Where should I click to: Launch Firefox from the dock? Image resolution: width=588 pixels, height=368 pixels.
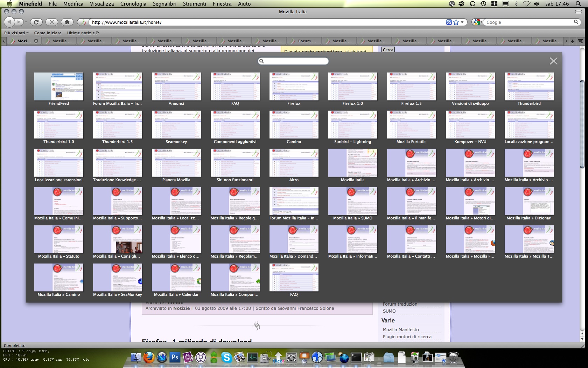coord(149,357)
